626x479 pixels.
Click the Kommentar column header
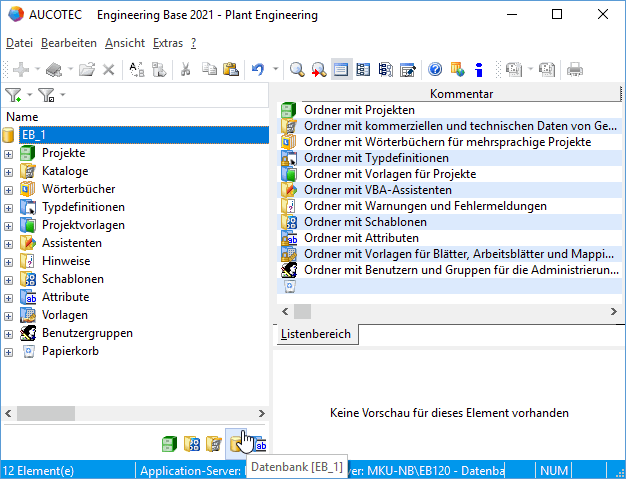click(x=461, y=94)
